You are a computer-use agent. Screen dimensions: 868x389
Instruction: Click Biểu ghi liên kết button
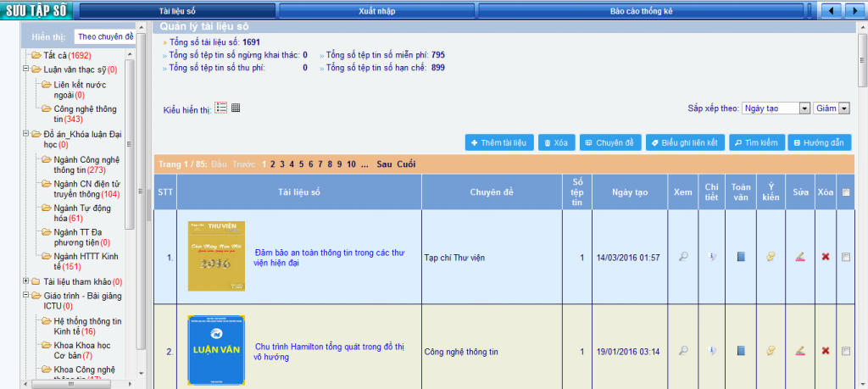(685, 142)
